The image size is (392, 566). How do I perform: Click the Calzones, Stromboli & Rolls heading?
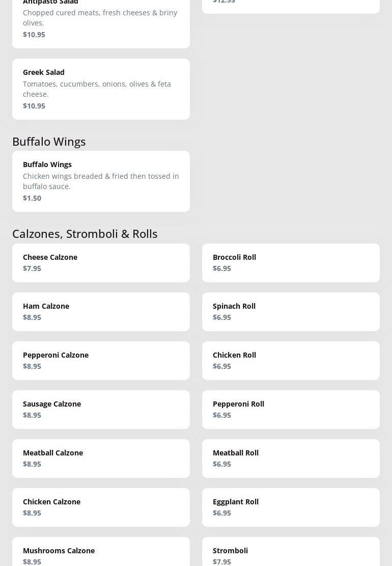pos(85,233)
